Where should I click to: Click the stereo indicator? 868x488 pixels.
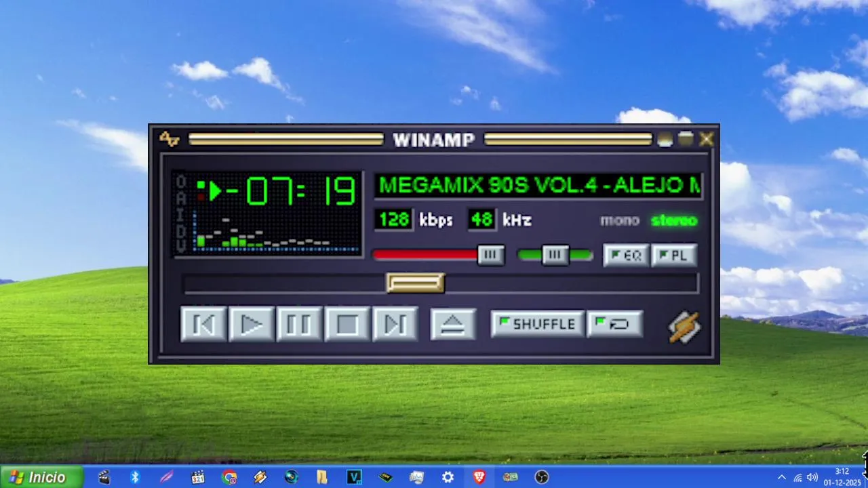click(x=674, y=220)
